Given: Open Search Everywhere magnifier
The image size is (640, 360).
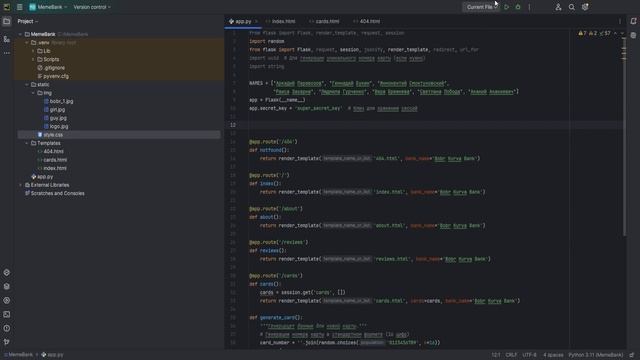Looking at the screenshot, I should [571, 7].
